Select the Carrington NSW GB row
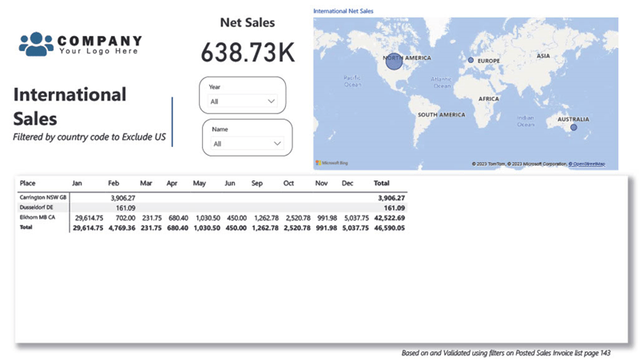The width and height of the screenshot is (639, 364). coord(43,197)
